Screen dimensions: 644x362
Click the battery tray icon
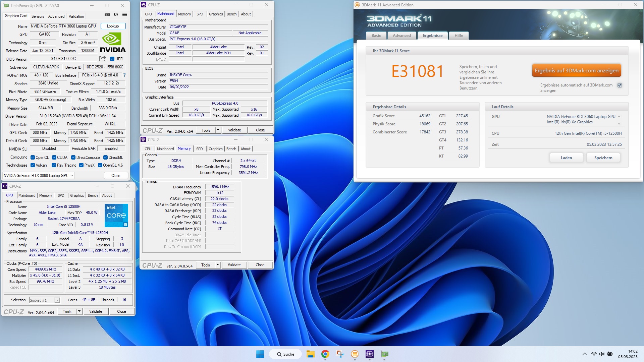pyautogui.click(x=610, y=354)
